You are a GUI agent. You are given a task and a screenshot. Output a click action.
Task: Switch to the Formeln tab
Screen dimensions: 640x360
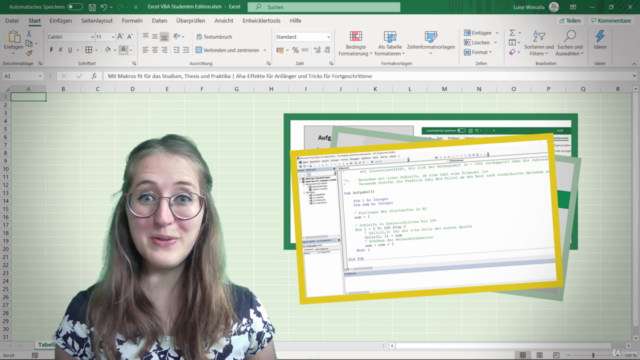tap(132, 20)
